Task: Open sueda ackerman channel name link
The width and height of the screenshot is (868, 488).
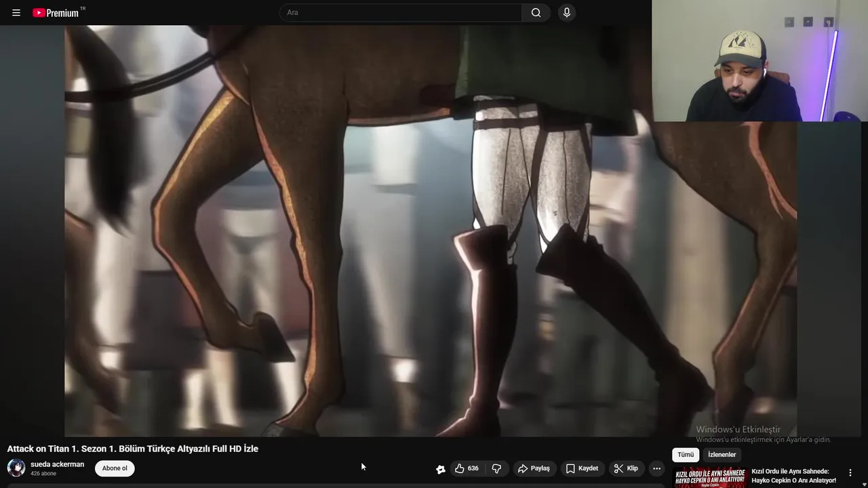Action: click(x=57, y=464)
